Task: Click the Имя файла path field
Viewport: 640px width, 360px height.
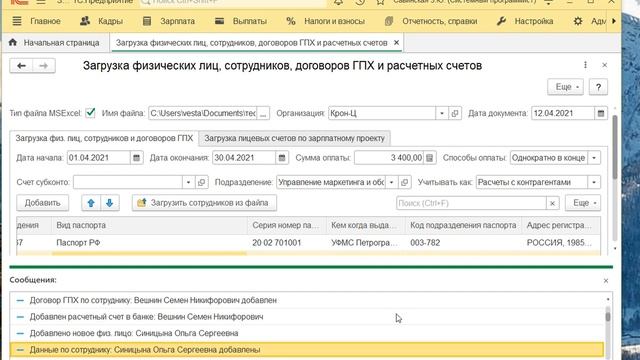Action: coord(202,113)
